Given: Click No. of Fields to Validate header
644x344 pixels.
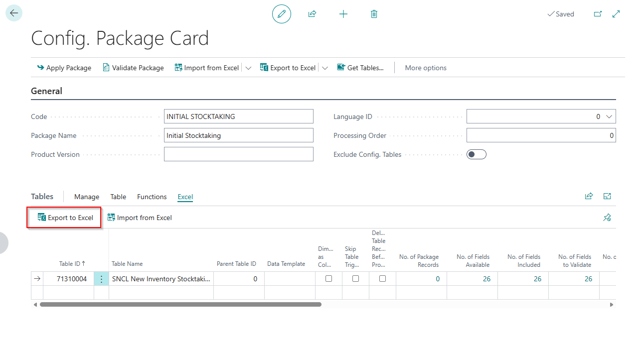Looking at the screenshot, I should tap(575, 260).
